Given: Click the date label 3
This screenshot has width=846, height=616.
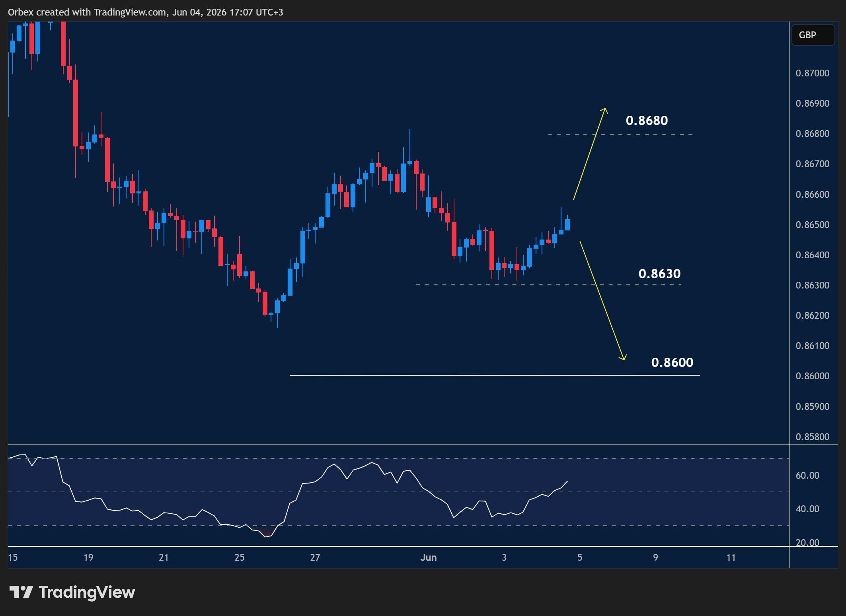Looking at the screenshot, I should point(504,558).
